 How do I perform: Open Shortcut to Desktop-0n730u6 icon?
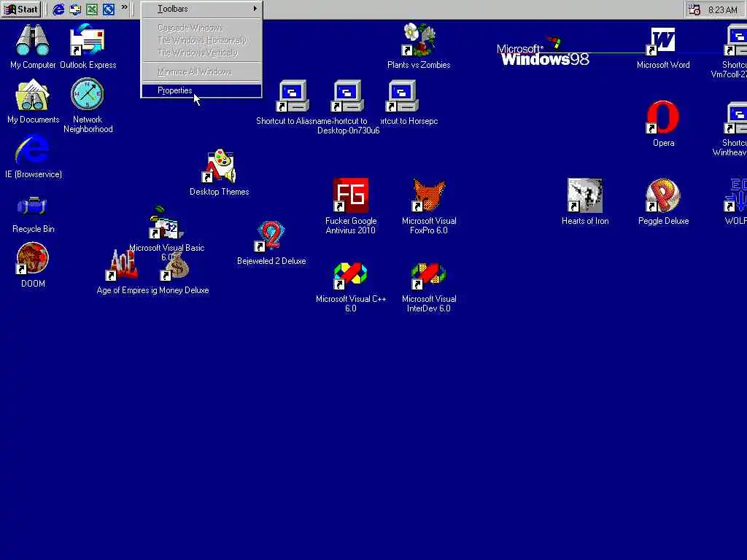click(x=348, y=107)
